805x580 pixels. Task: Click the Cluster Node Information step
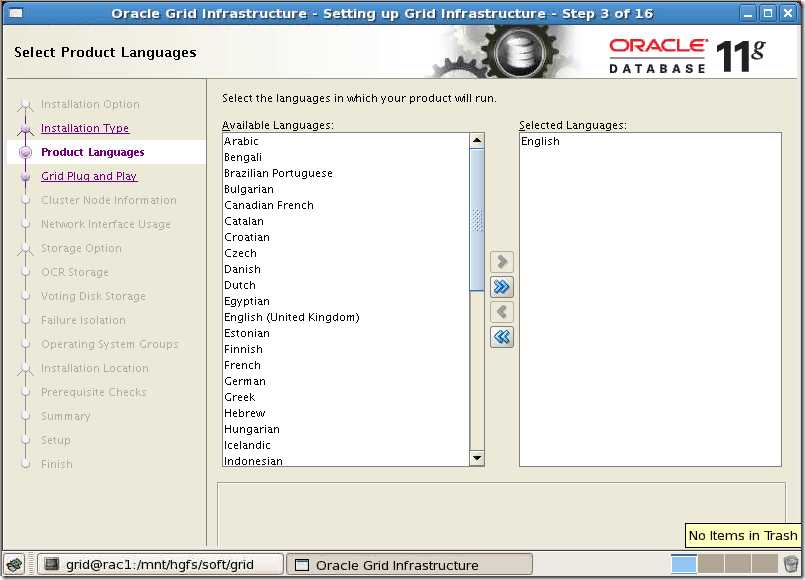[108, 200]
